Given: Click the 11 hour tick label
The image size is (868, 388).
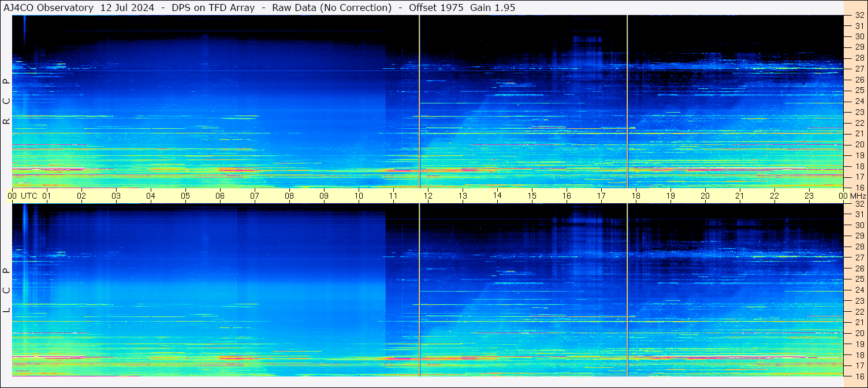Looking at the screenshot, I should [393, 196].
